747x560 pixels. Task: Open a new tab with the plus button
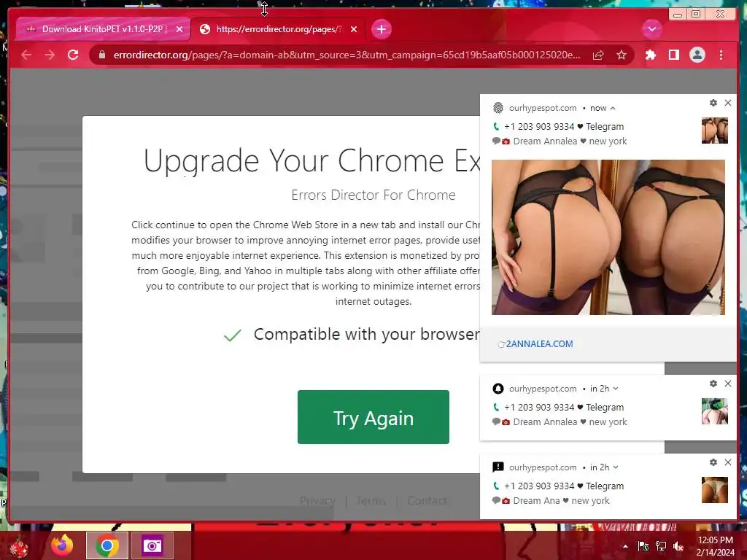tap(381, 29)
